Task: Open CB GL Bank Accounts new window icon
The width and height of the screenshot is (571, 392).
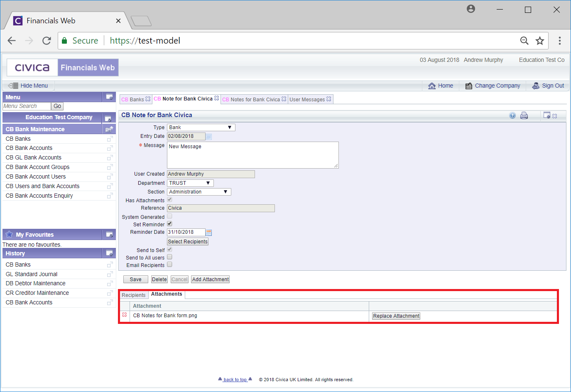Action: click(110, 158)
